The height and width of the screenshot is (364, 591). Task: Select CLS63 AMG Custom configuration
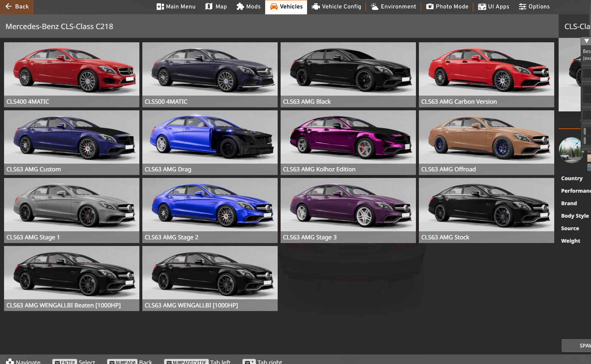point(72,143)
